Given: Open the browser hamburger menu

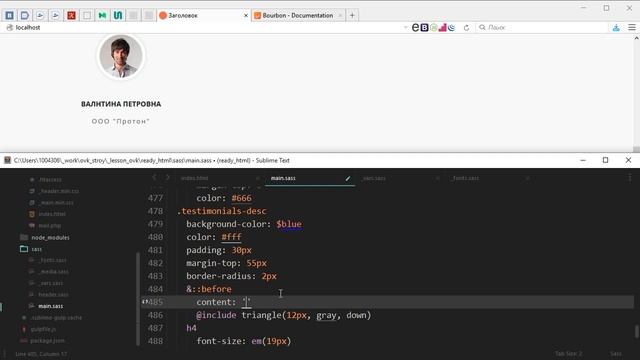Looking at the screenshot, I should 632,27.
